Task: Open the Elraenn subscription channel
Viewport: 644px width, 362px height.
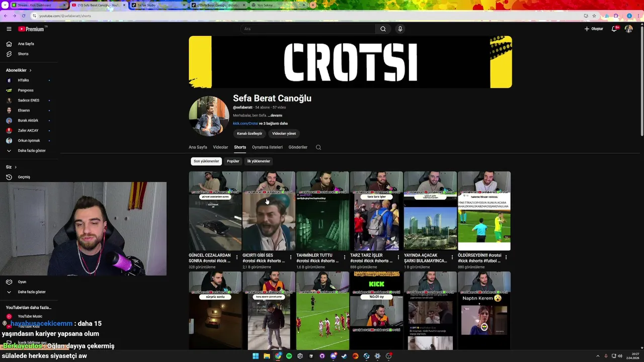Action: coord(24,111)
